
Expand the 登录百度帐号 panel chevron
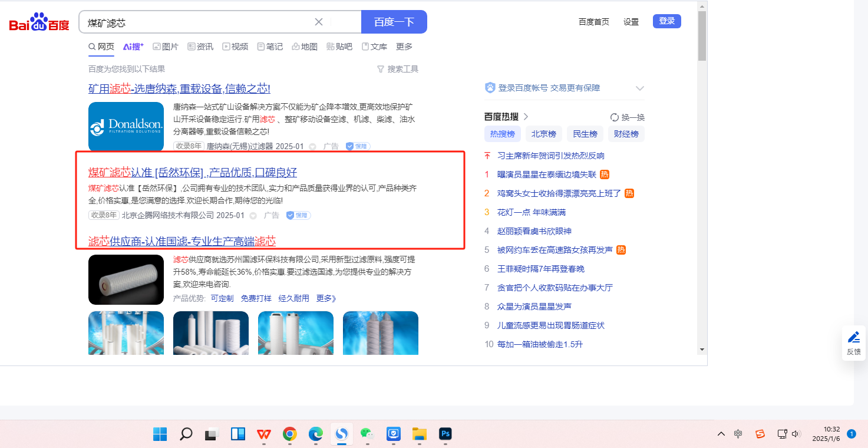click(x=640, y=88)
